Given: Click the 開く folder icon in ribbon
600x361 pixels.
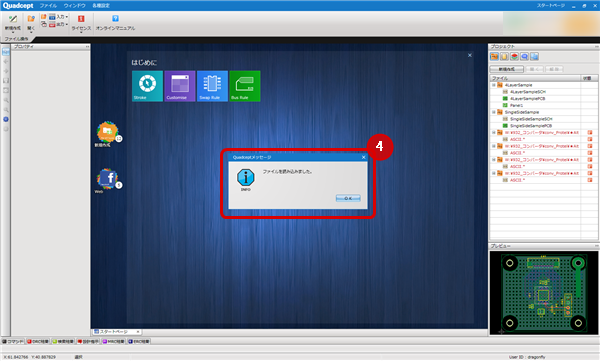Looking at the screenshot, I should pos(31,19).
